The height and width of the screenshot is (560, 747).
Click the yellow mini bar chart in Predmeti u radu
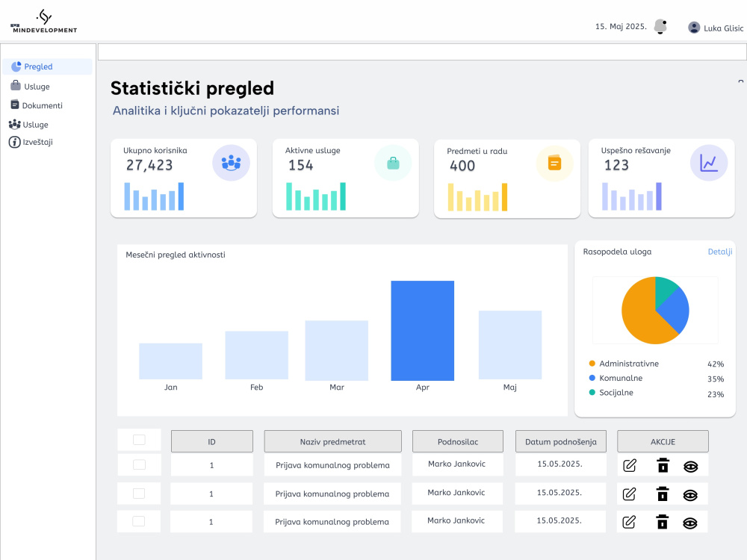click(x=477, y=196)
